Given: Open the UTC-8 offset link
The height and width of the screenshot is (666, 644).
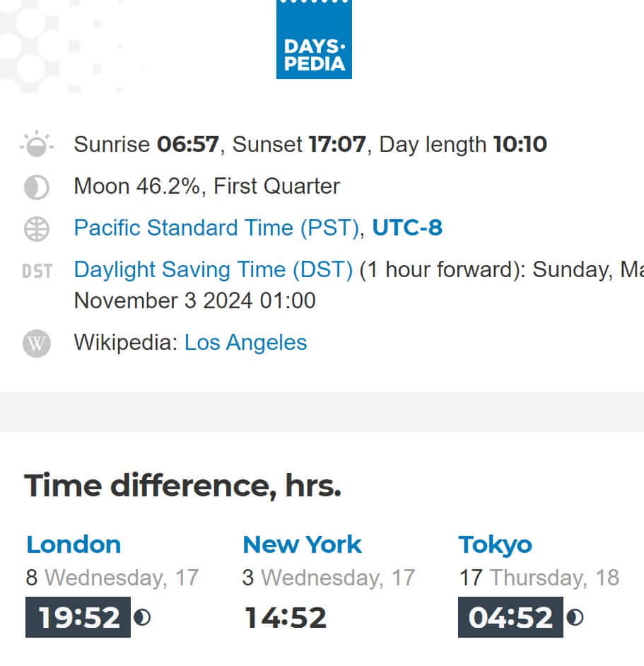Looking at the screenshot, I should pyautogui.click(x=407, y=228).
